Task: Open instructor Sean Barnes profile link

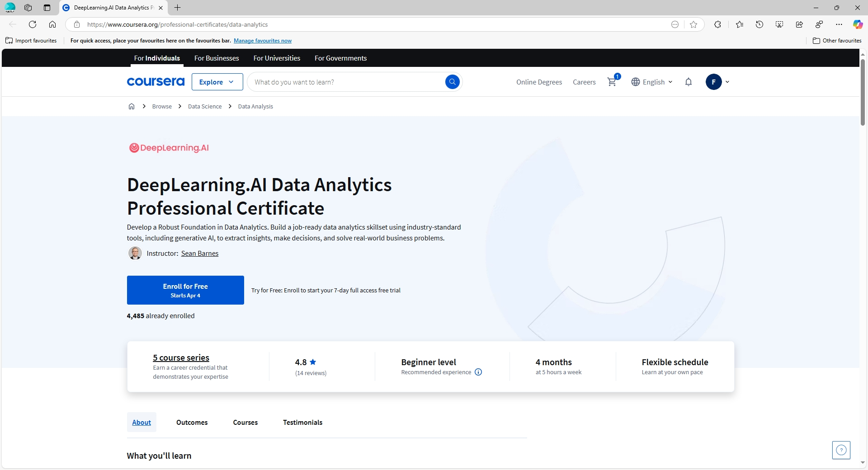Action: [199, 254]
